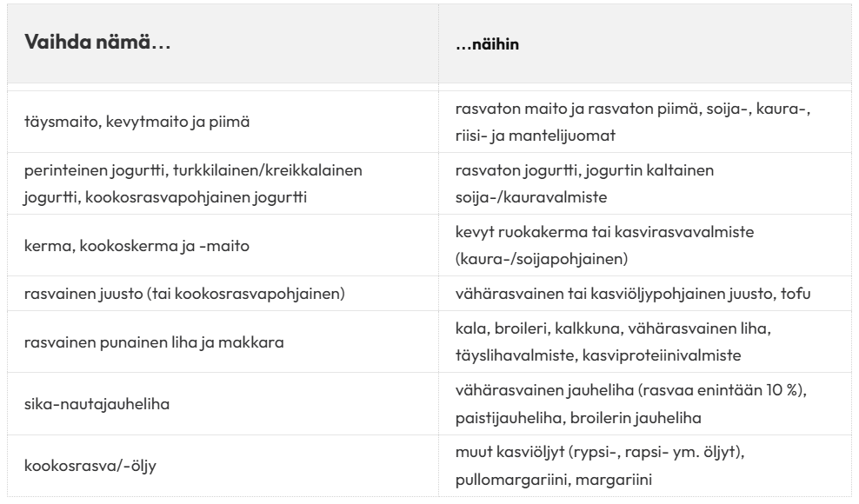
Task: Click the '…näihin' column header
Action: point(487,45)
